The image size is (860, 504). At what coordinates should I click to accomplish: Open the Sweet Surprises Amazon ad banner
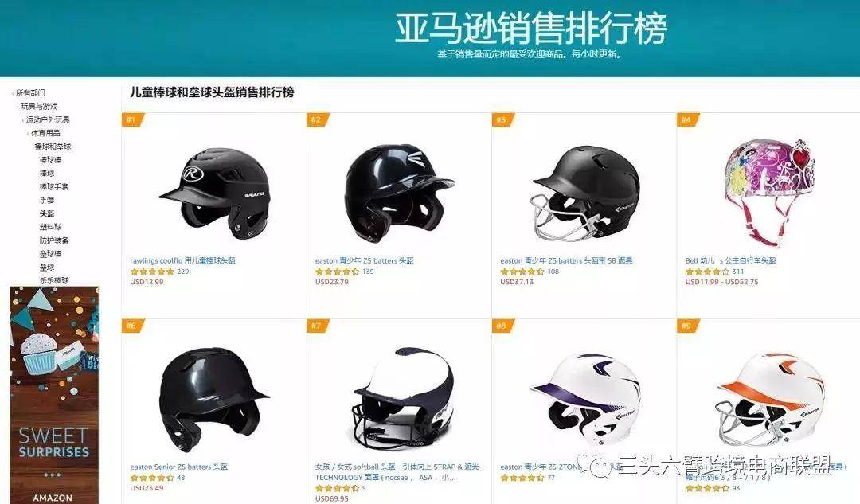click(x=54, y=395)
